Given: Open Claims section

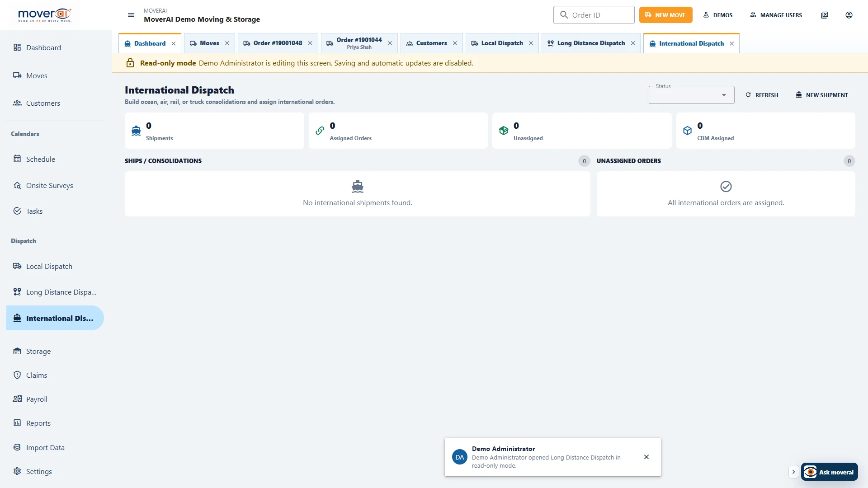Looking at the screenshot, I should click(55, 375).
